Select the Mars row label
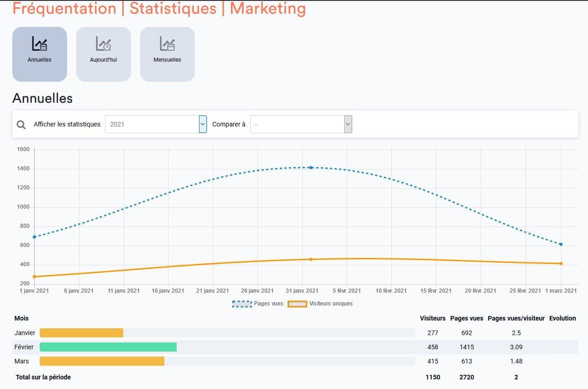588x389 pixels. pos(21,361)
